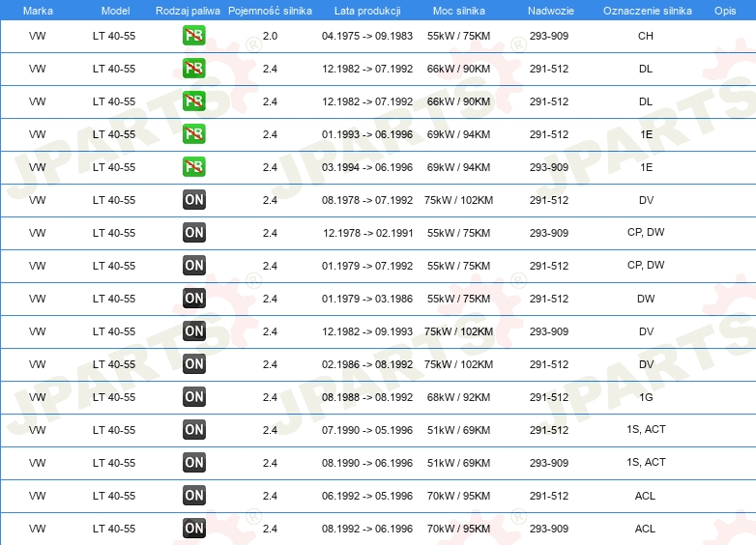Click the 70kW / 95KM cell in the 06.1992 row
This screenshot has width=756, height=545.
(x=458, y=496)
